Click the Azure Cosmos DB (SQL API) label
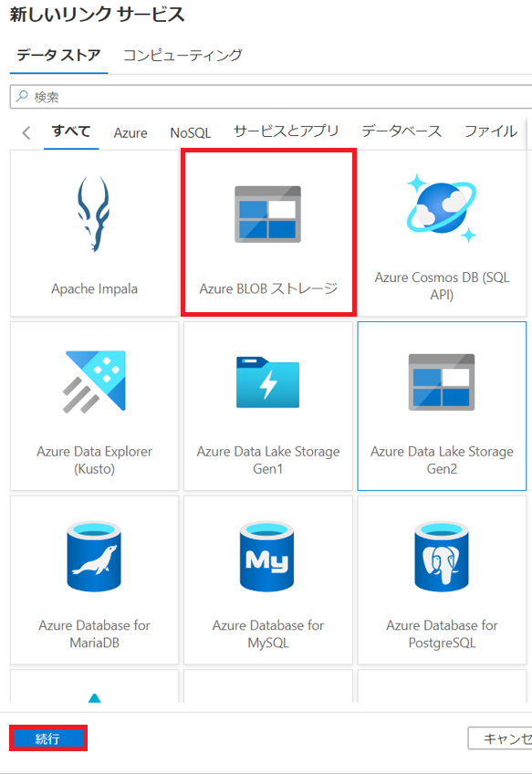Viewport: 532px width, 774px height. (442, 286)
